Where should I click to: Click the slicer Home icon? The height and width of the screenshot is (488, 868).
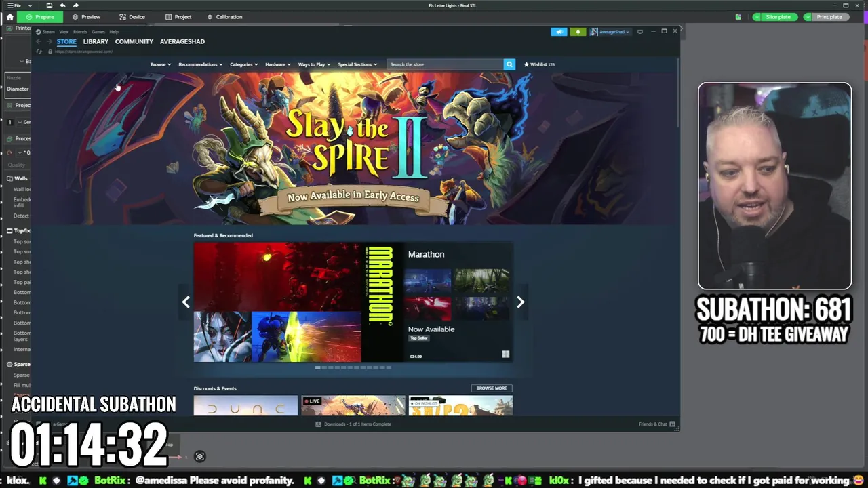(x=9, y=17)
